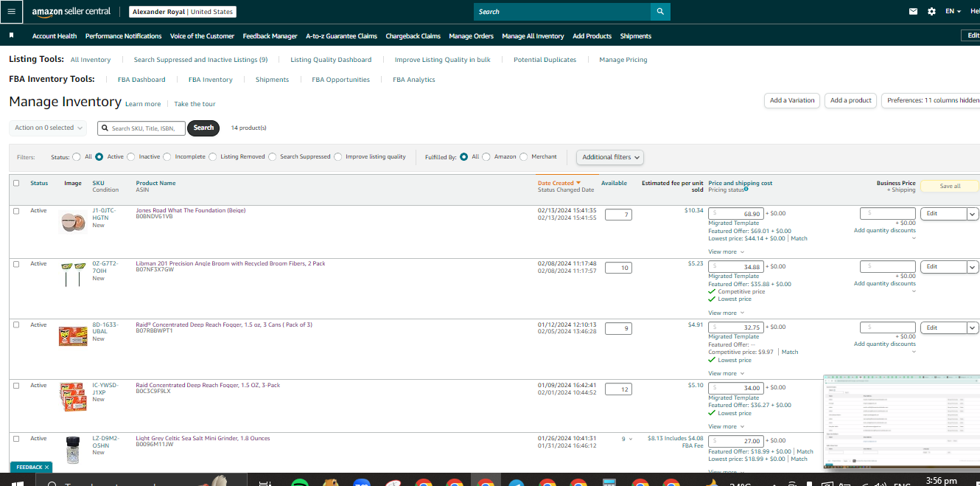980x486 pixels.
Task: Open Celtic Sea Salt Grinder thumbnail
Action: (x=72, y=450)
